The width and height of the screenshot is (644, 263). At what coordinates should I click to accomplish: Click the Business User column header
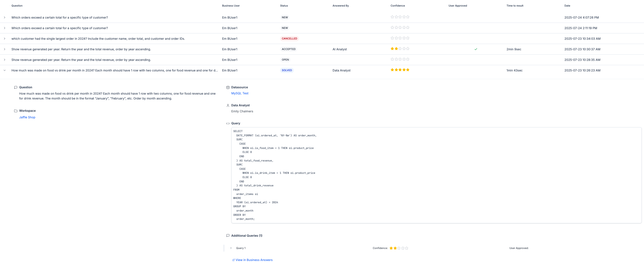point(231,6)
